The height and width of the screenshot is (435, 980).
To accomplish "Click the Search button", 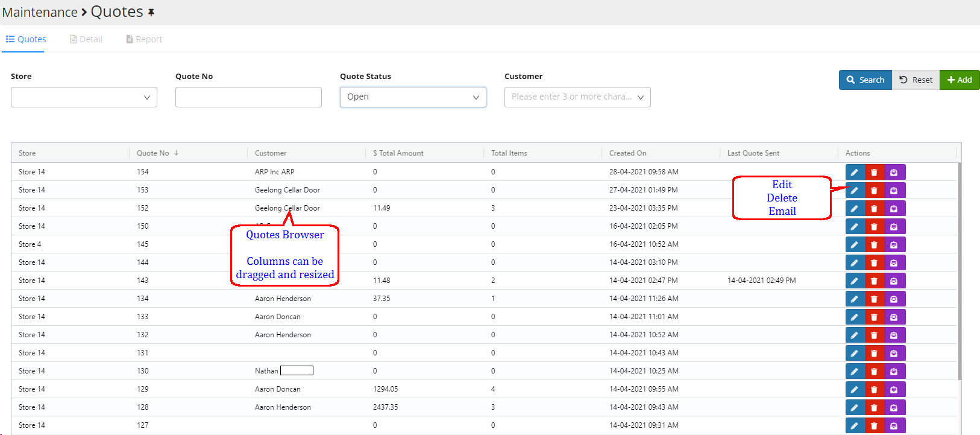I will (865, 80).
